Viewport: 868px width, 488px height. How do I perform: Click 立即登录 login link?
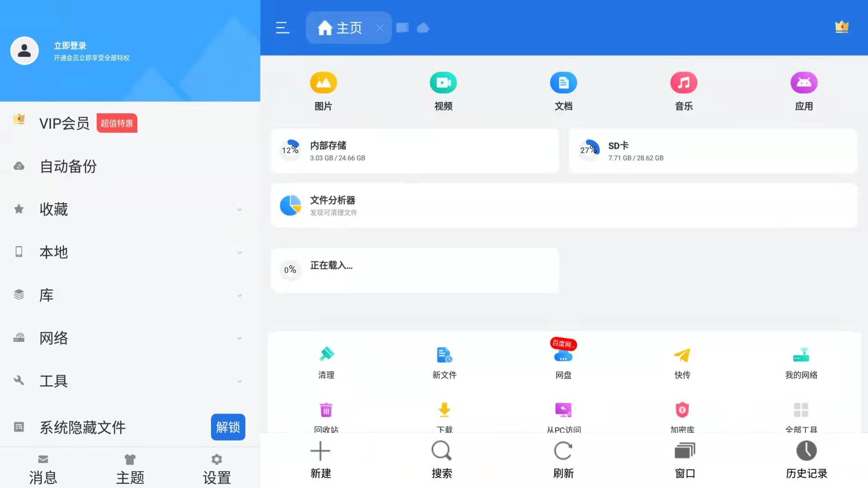[71, 45]
